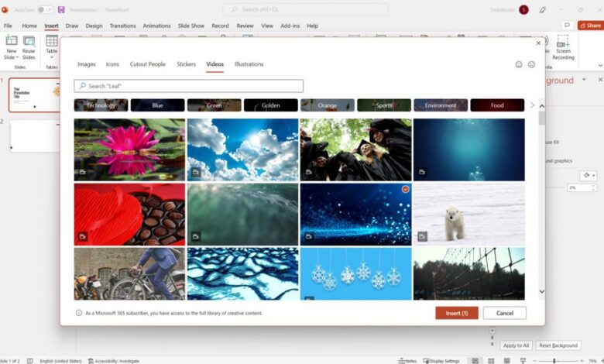Click the Slide Sorter view icon
Screen dimensions: 604x364
[491, 361]
